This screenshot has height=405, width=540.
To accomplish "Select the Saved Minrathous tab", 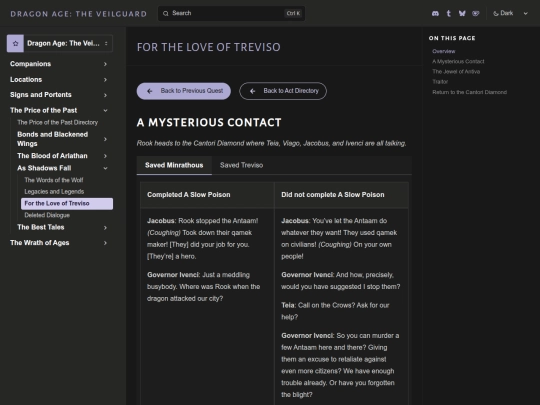I will point(174,165).
